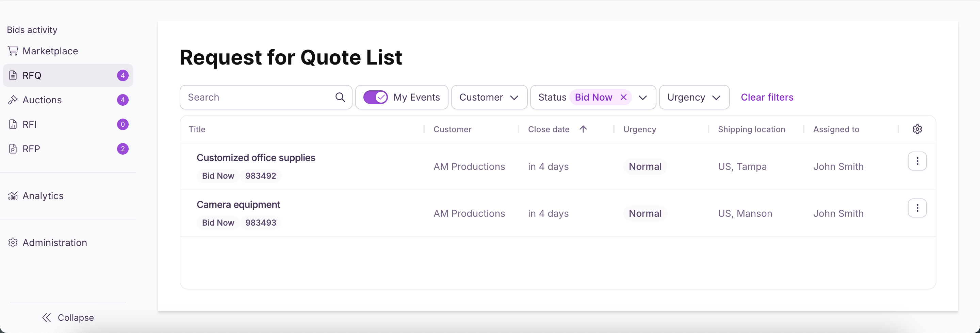Click the RFP count badge showing 2
Viewport: 980px width, 333px height.
(x=122, y=149)
